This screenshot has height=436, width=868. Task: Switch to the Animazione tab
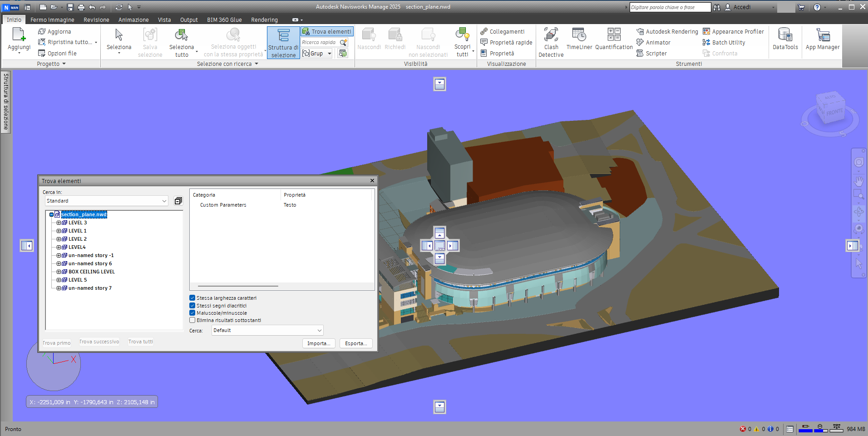(133, 20)
